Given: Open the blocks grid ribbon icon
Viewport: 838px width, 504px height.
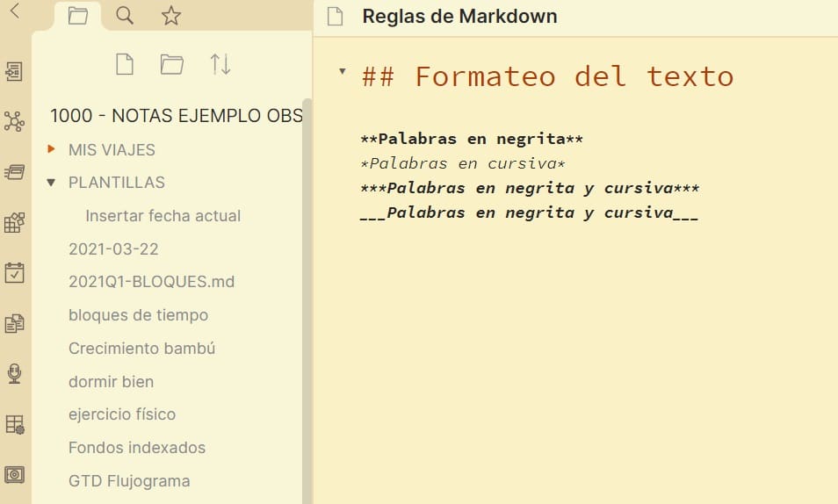Looking at the screenshot, I should click(14, 222).
